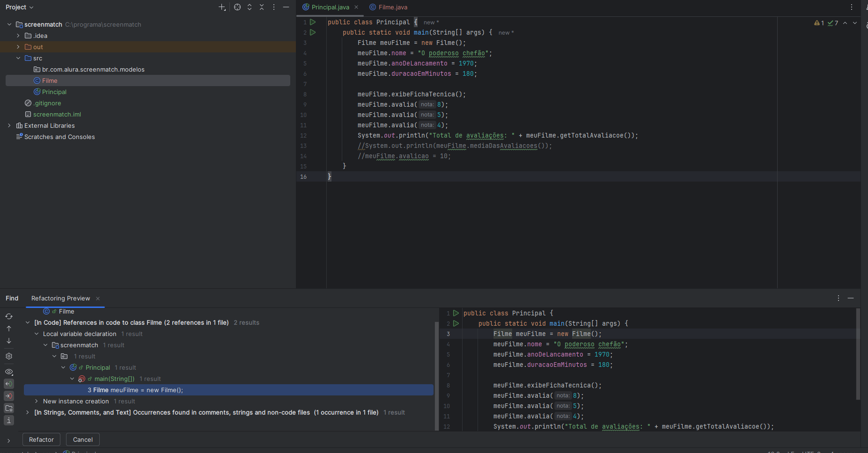The image size is (868, 453).
Task: Collapse the screenmatch project root
Action: click(x=9, y=24)
